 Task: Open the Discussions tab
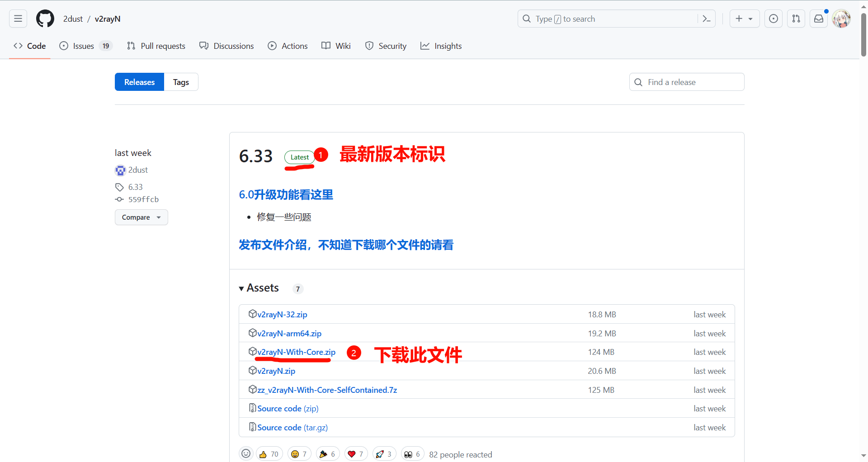[227, 46]
